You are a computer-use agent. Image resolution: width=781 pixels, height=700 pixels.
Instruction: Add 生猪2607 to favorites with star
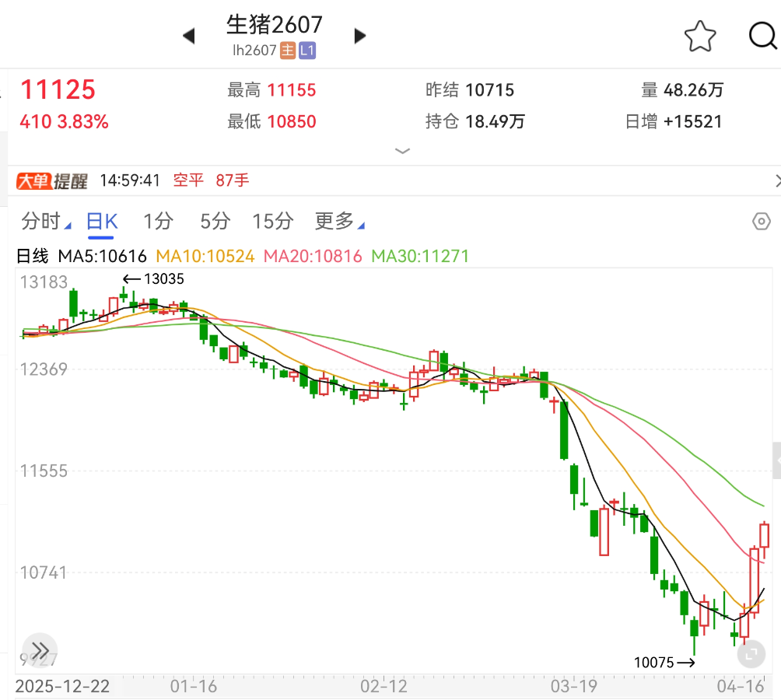point(699,36)
